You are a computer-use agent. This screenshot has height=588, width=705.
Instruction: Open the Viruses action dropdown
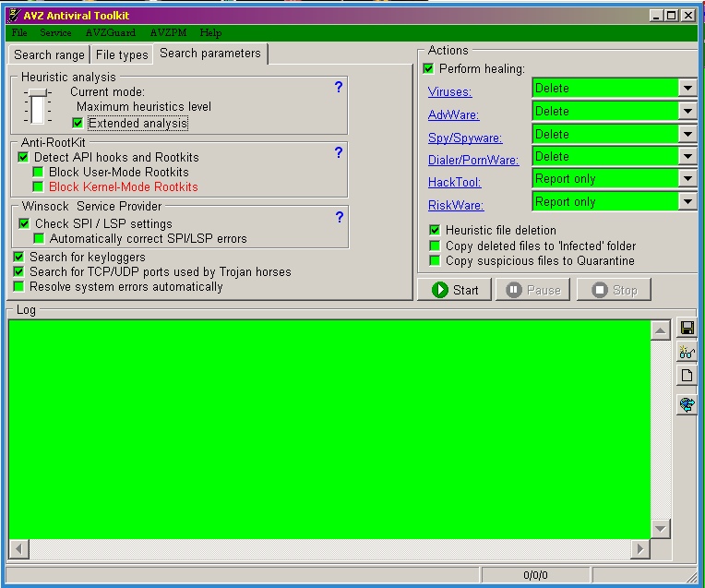(x=687, y=89)
